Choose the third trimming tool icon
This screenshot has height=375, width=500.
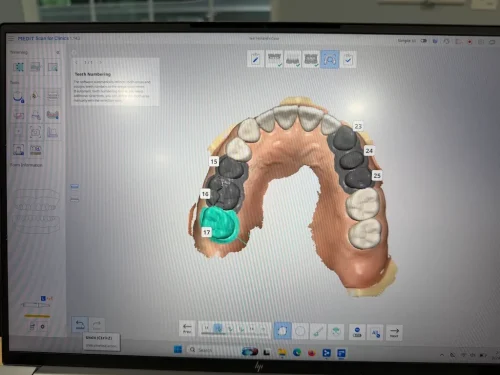point(53,67)
